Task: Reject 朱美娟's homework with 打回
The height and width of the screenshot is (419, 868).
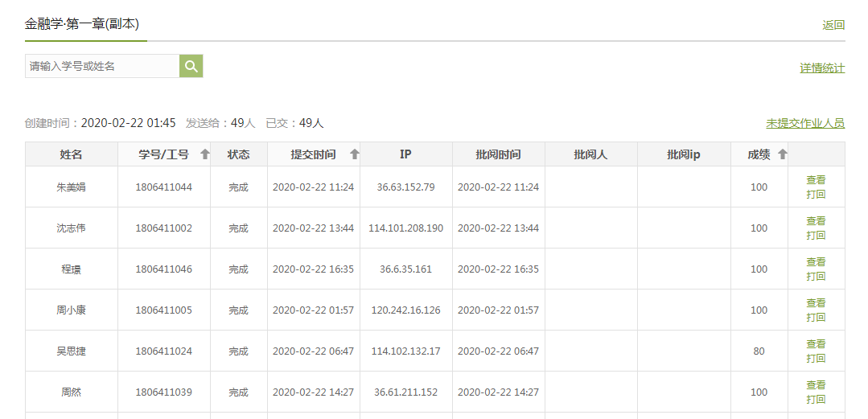Action: 816,194
